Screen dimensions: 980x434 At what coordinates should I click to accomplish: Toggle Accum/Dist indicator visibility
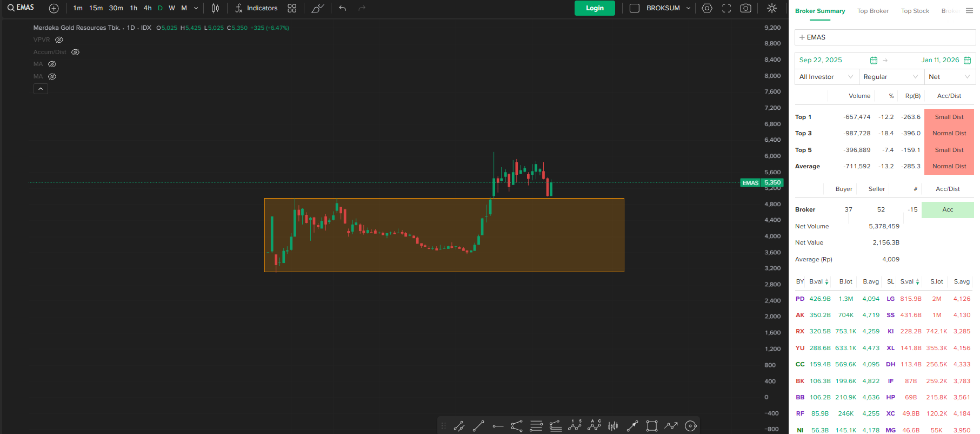(x=76, y=52)
